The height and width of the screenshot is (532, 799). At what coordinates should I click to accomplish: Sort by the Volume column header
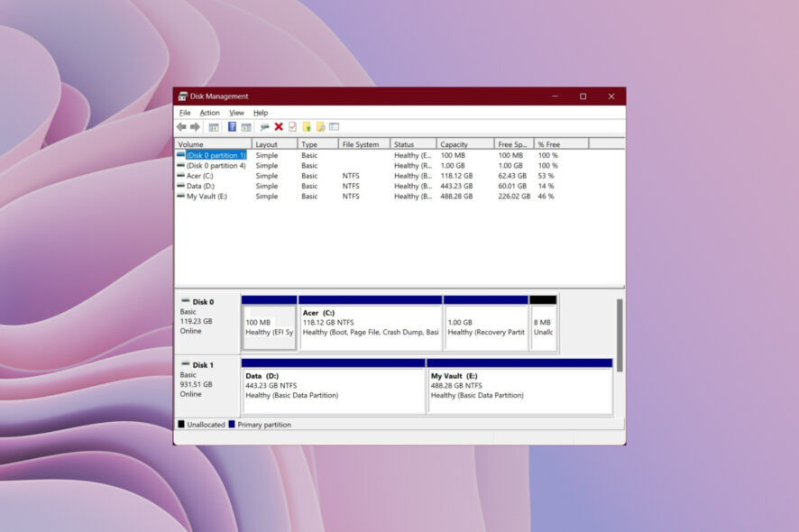coord(213,144)
